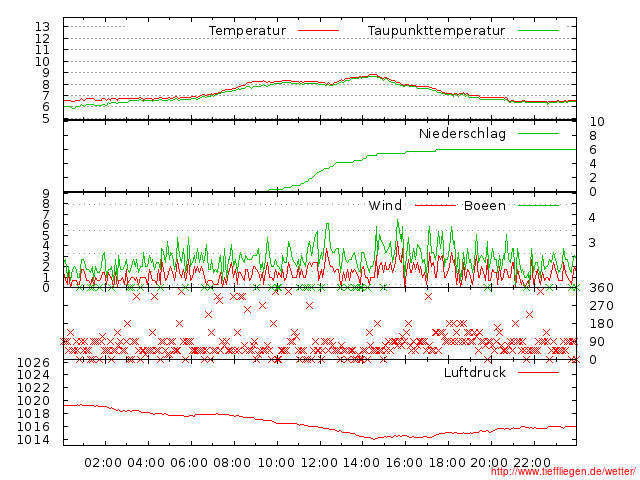640x480 pixels.
Task: Click the 270 wind direction axis value
Action: [x=601, y=306]
